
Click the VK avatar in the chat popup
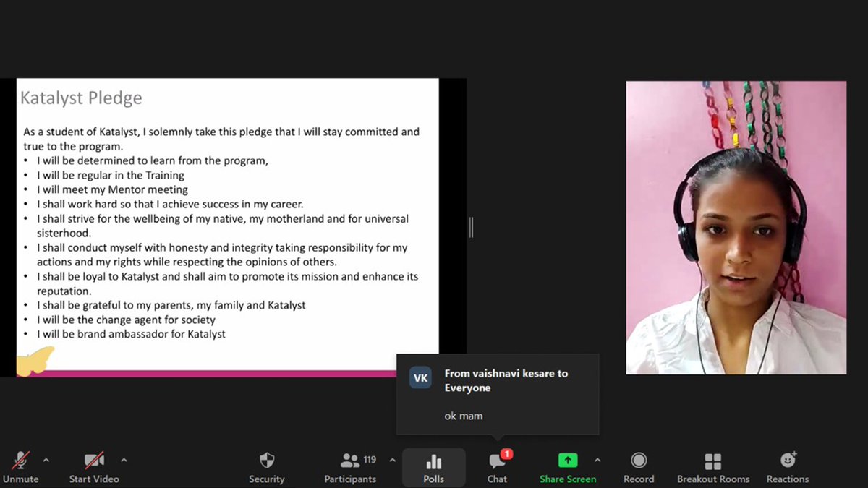(x=421, y=378)
